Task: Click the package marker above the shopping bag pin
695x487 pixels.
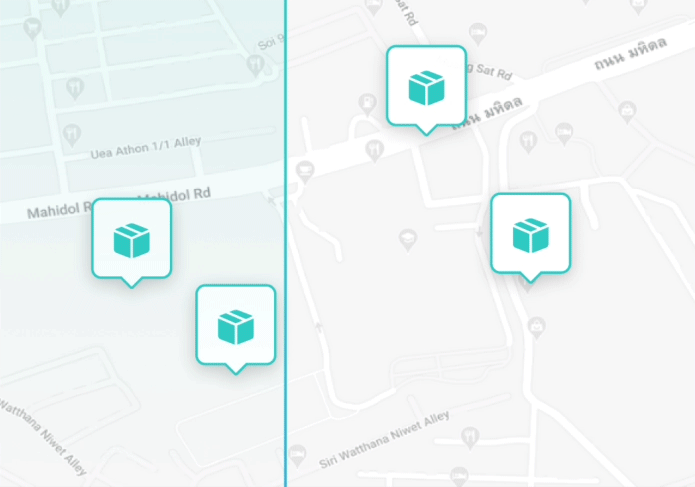Action: pos(530,234)
